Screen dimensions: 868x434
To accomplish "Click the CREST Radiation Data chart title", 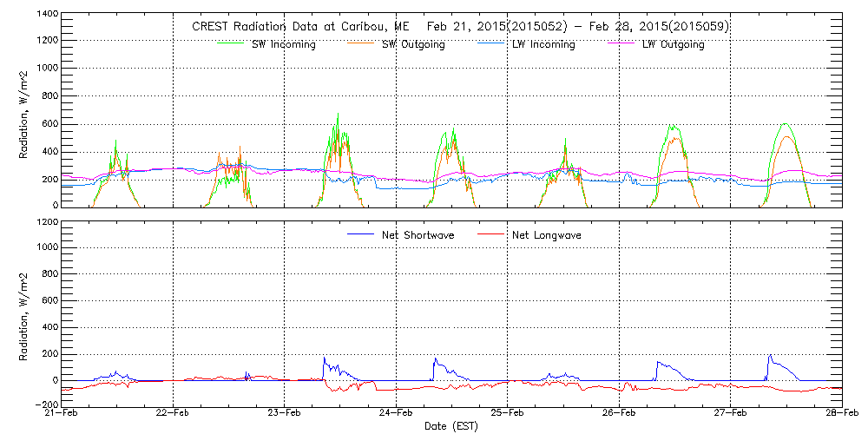I will (460, 27).
